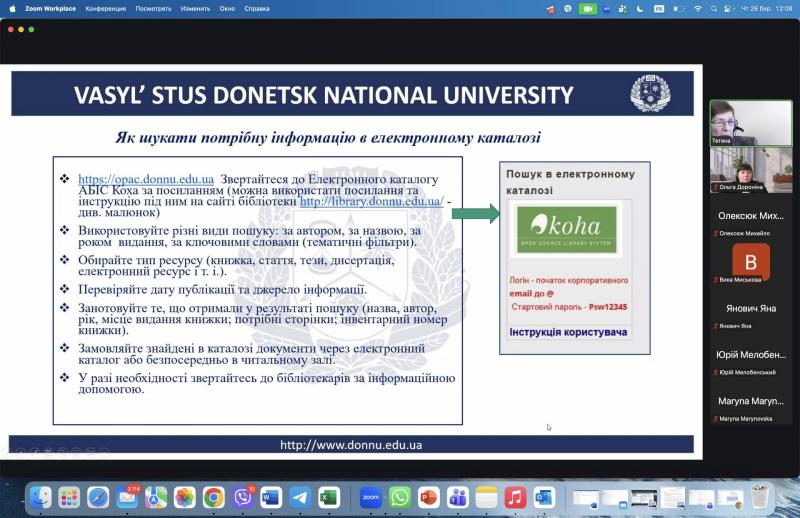
Task: Launch Microsoft Word from dock
Action: coord(271,497)
